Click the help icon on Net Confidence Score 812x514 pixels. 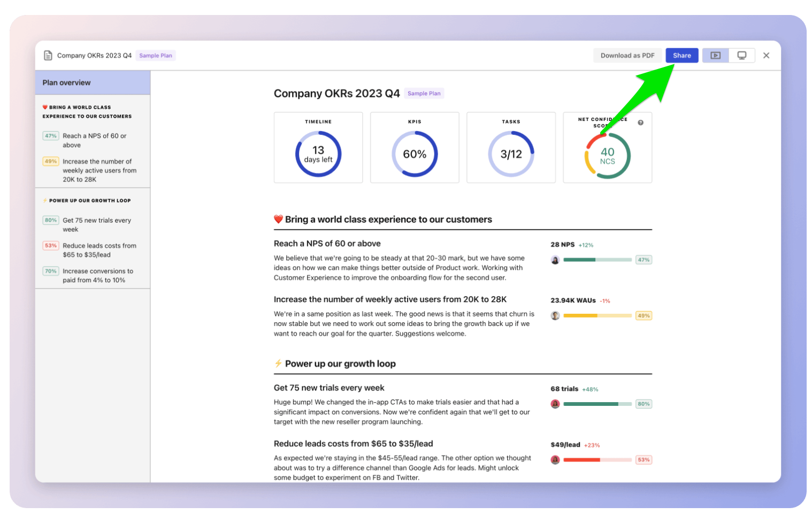tap(640, 123)
